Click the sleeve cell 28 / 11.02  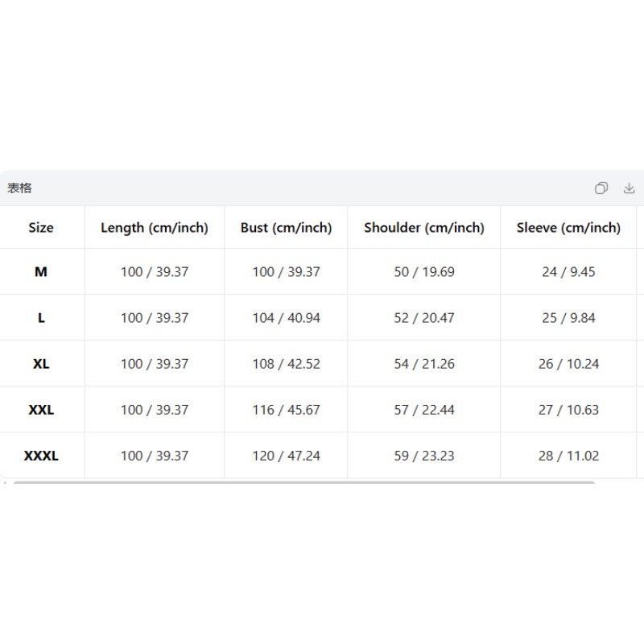click(568, 456)
